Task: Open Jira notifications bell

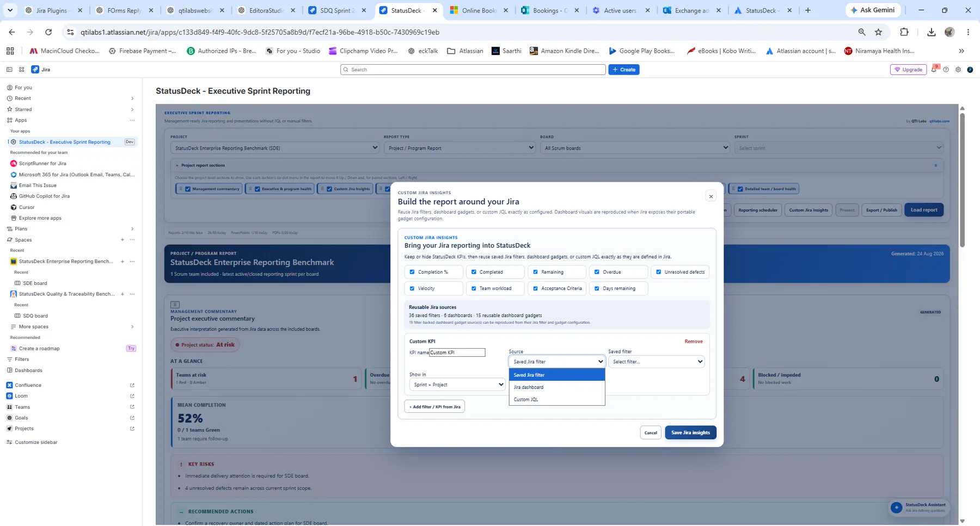Action: coord(934,70)
